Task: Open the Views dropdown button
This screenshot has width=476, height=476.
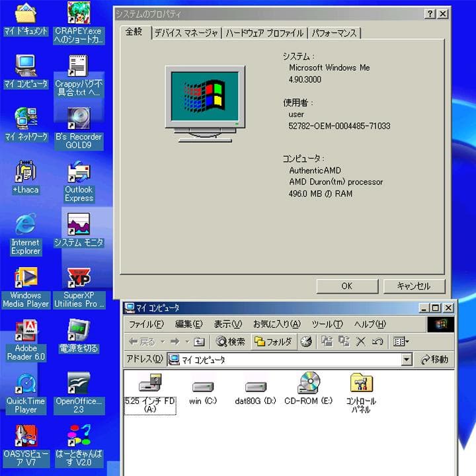Action: click(x=401, y=342)
